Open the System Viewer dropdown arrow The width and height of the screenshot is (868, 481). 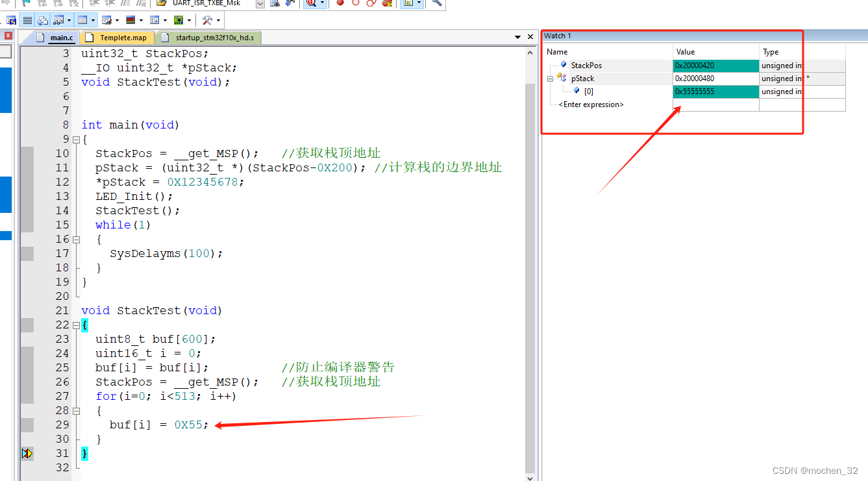(x=189, y=20)
